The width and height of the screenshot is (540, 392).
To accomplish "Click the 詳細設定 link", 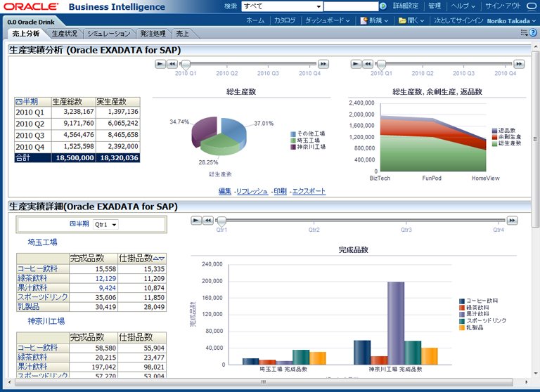I will pos(406,6).
